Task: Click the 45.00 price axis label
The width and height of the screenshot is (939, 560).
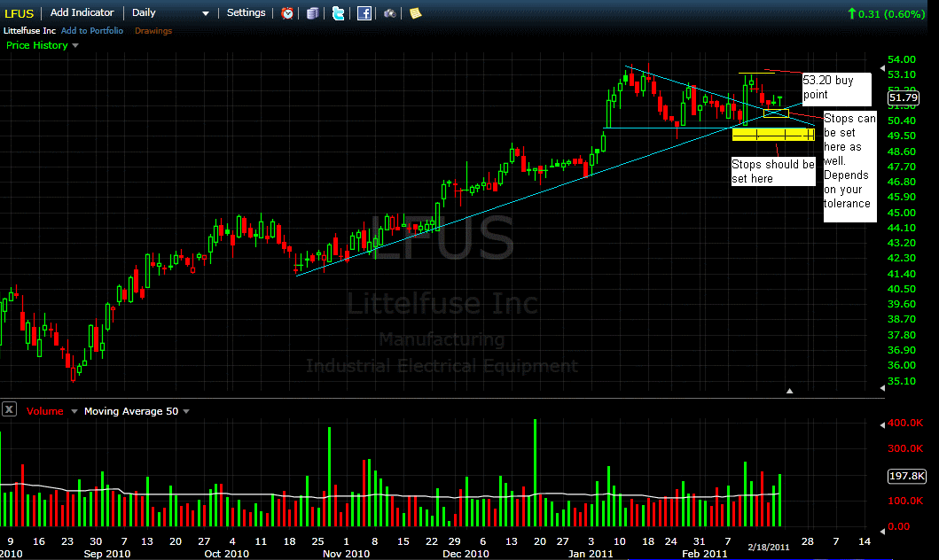Action: [x=902, y=213]
